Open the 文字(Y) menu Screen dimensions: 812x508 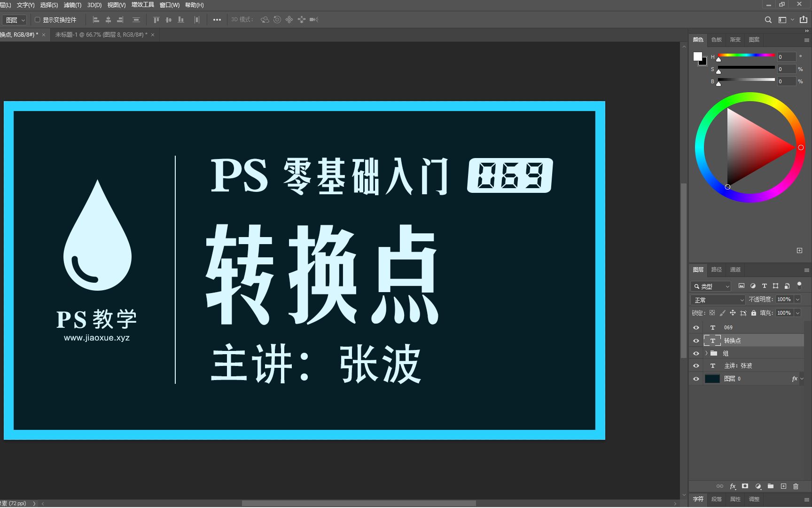25,5
